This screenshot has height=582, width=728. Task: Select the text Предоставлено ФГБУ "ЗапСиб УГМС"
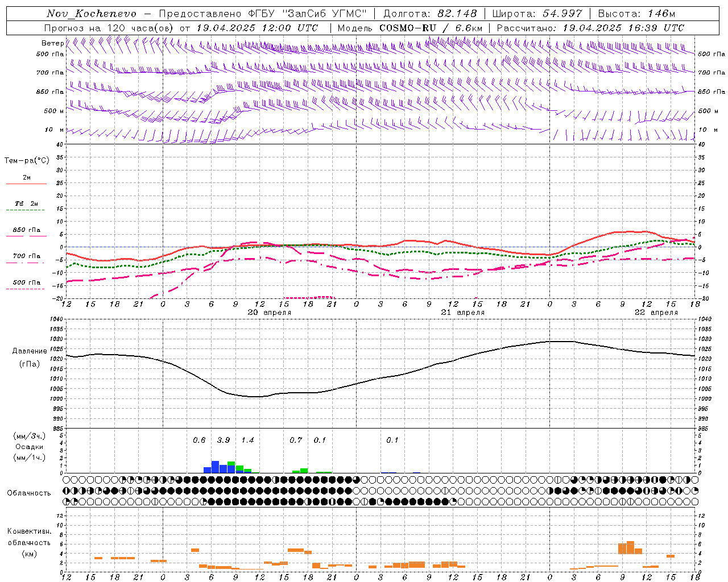click(263, 14)
